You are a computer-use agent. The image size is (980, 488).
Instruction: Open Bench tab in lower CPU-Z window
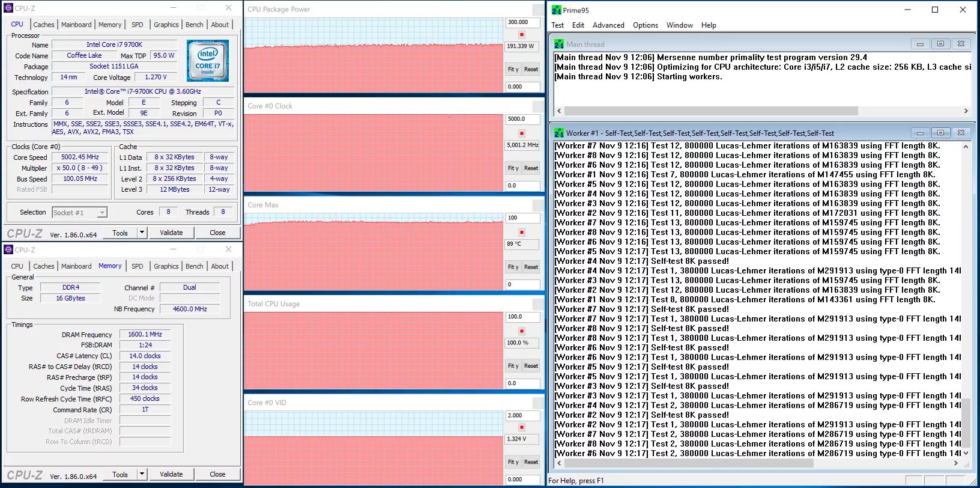tap(194, 266)
